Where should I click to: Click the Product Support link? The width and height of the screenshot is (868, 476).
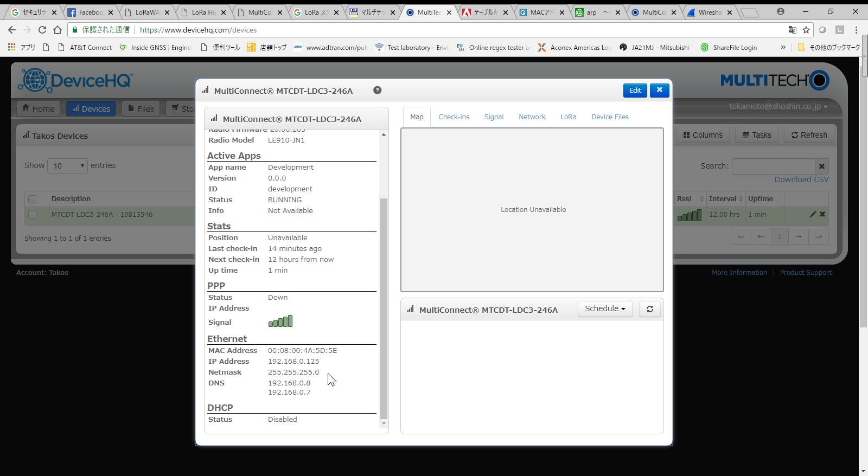tap(806, 273)
